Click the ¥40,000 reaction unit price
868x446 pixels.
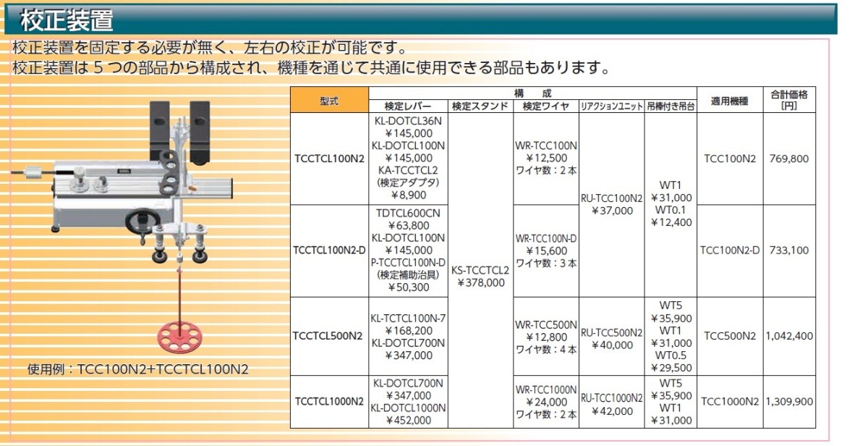pos(612,345)
